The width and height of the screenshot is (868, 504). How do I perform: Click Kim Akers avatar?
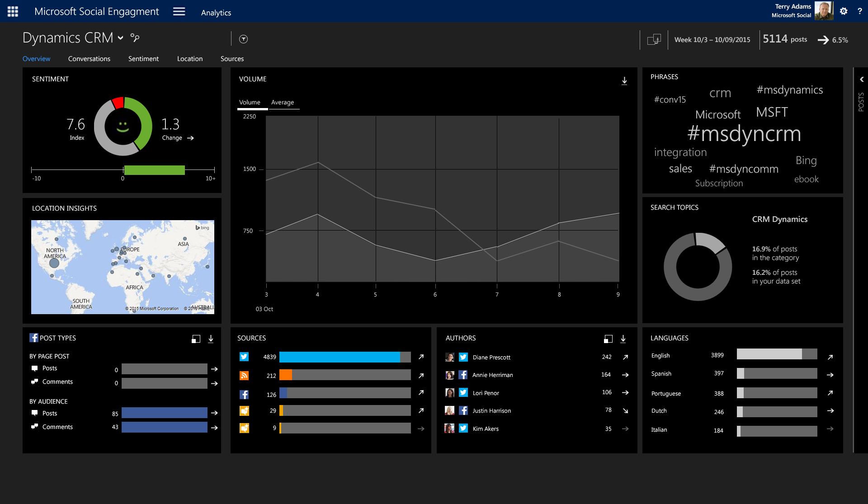(x=449, y=429)
